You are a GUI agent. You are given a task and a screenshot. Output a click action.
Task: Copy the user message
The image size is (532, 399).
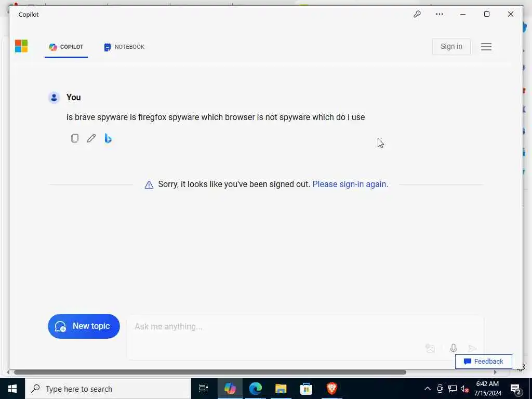coord(75,138)
